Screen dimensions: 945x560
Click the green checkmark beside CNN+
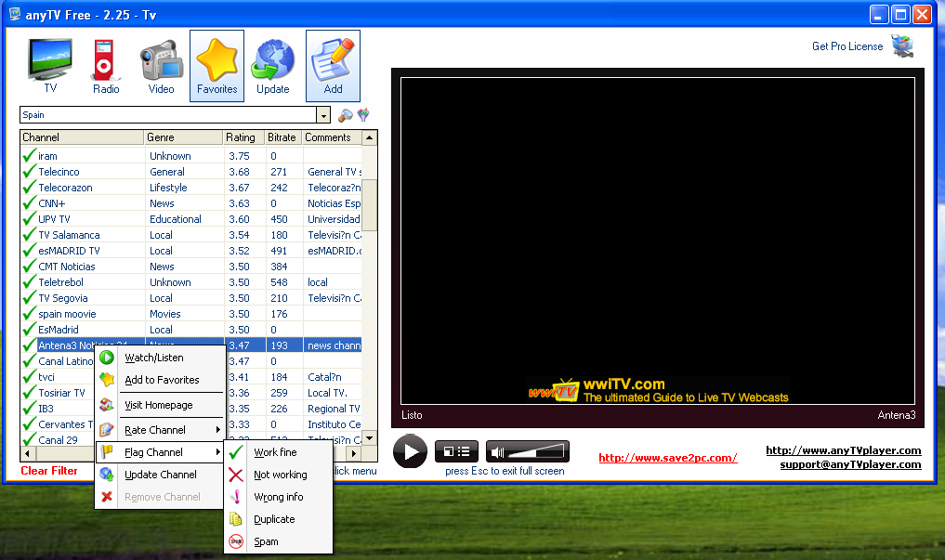[29, 203]
